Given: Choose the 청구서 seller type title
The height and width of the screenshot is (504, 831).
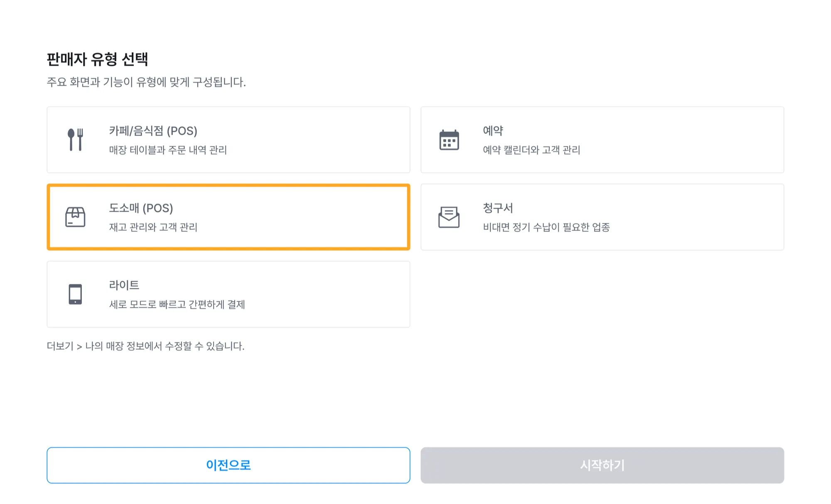Looking at the screenshot, I should tap(498, 208).
